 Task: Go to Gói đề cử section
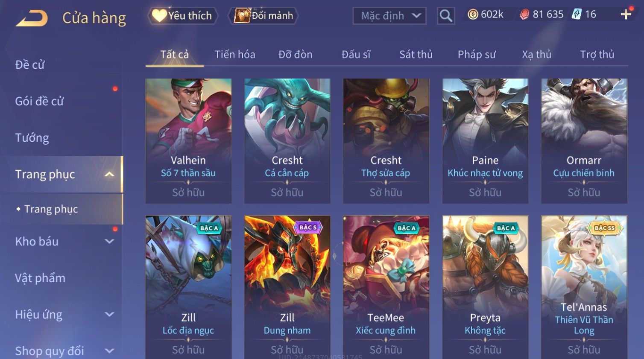39,101
